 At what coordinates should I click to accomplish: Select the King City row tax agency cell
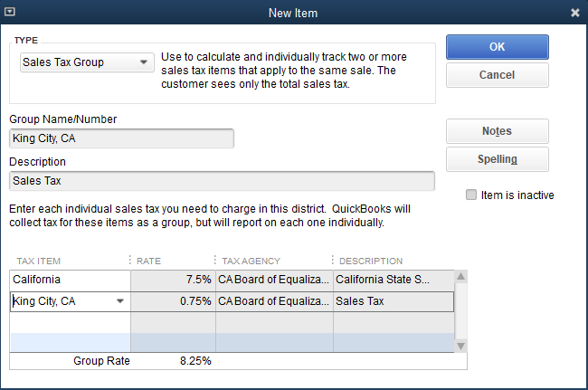pos(274,301)
